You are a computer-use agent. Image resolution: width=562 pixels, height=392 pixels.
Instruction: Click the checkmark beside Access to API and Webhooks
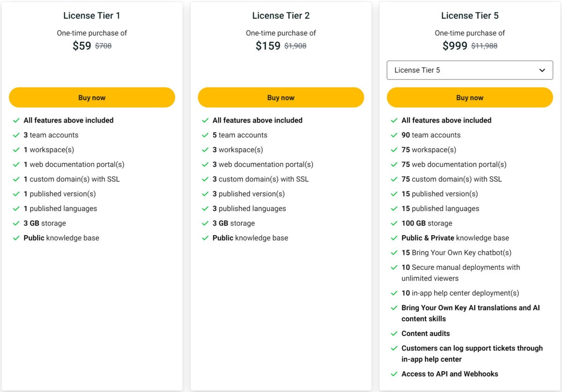click(394, 374)
